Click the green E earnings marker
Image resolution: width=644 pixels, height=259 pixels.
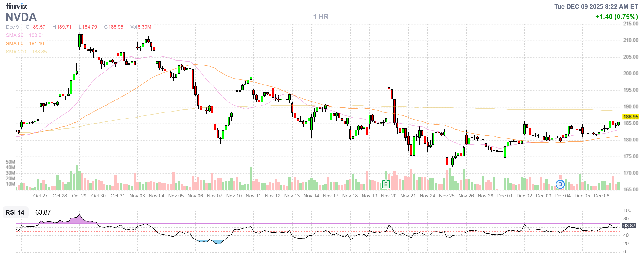click(386, 184)
